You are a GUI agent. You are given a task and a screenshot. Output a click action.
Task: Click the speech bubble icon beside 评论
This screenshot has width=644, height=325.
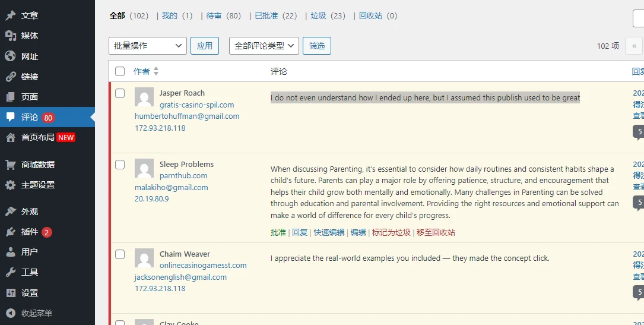[x=11, y=117]
